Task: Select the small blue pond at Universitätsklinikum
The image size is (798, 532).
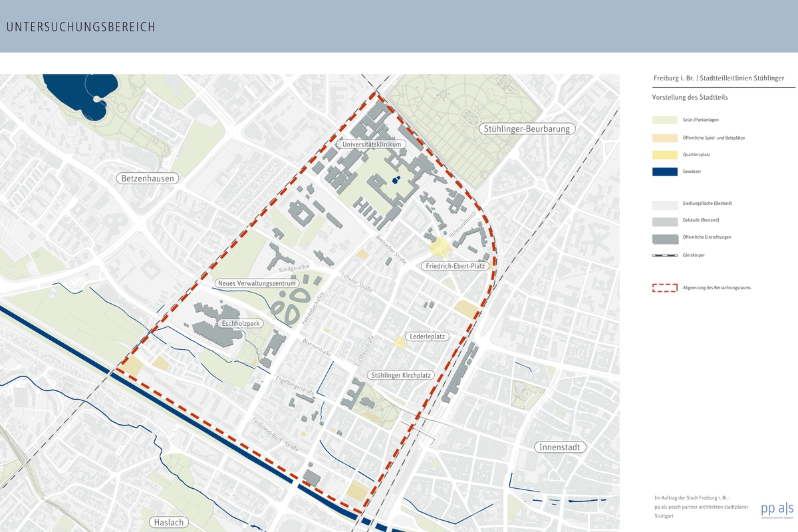Action: point(395,180)
